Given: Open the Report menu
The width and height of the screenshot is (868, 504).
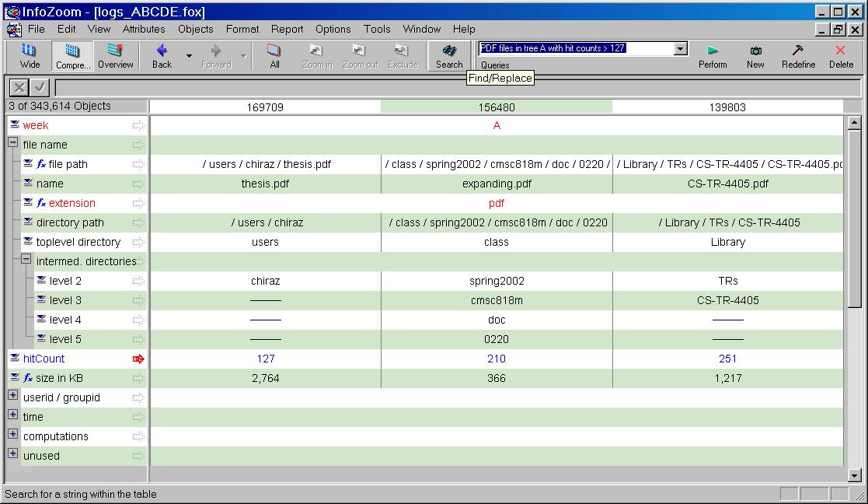Looking at the screenshot, I should (x=287, y=29).
